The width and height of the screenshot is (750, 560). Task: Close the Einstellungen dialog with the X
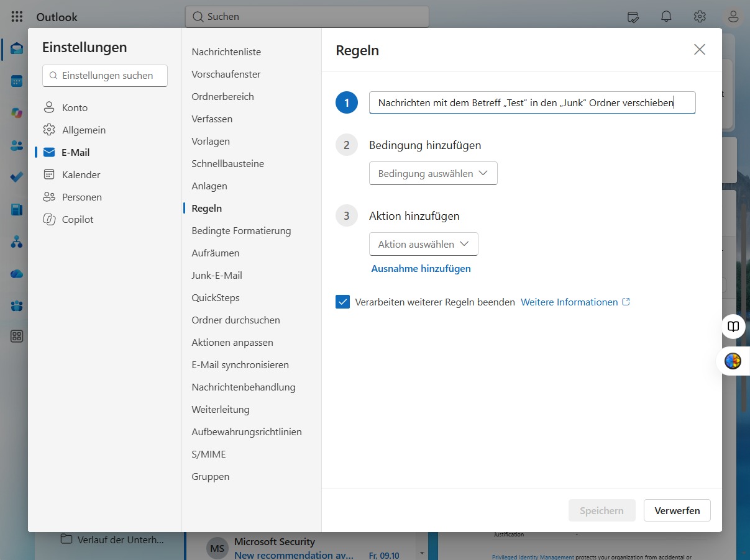tap(700, 50)
